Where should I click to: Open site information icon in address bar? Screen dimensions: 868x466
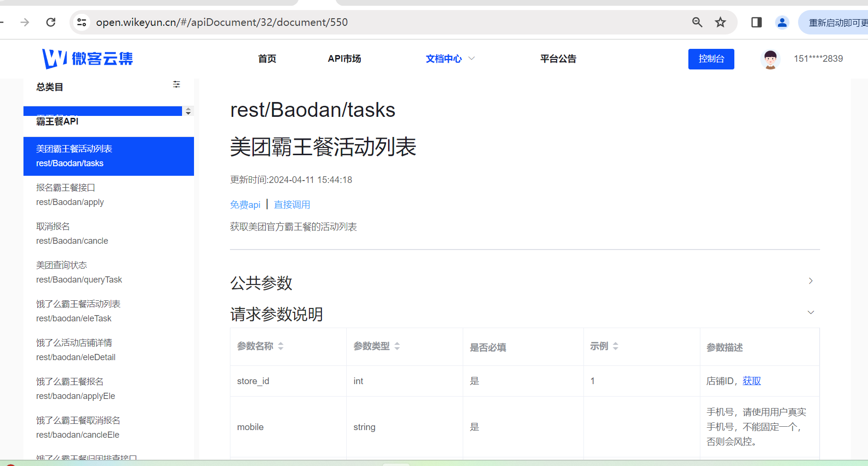coord(82,22)
